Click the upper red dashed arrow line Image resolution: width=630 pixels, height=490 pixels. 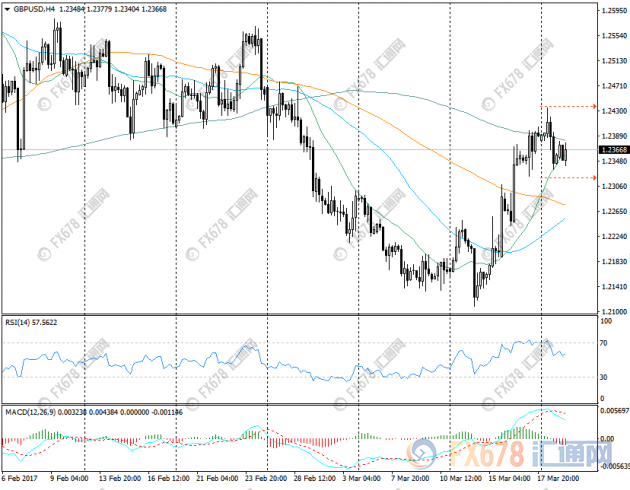570,105
